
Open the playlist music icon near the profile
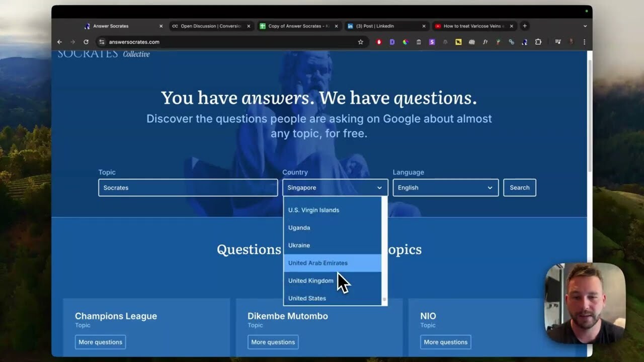coord(559,42)
